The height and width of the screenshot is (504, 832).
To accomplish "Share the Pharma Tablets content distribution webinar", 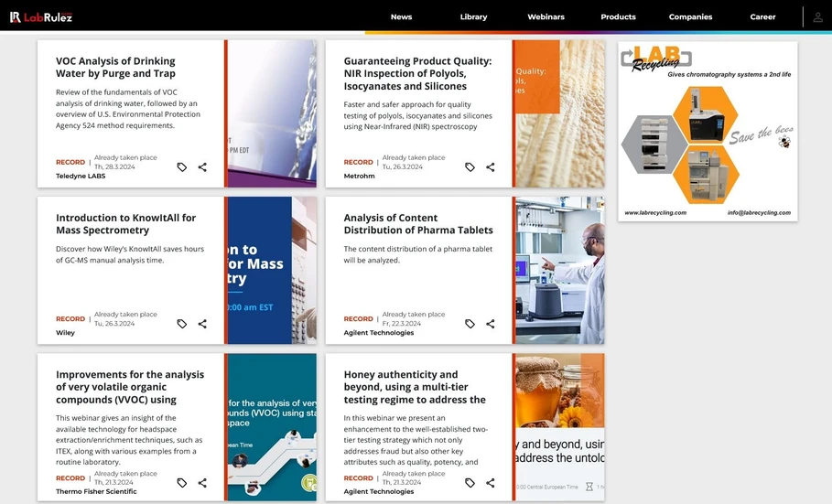I will 491,324.
